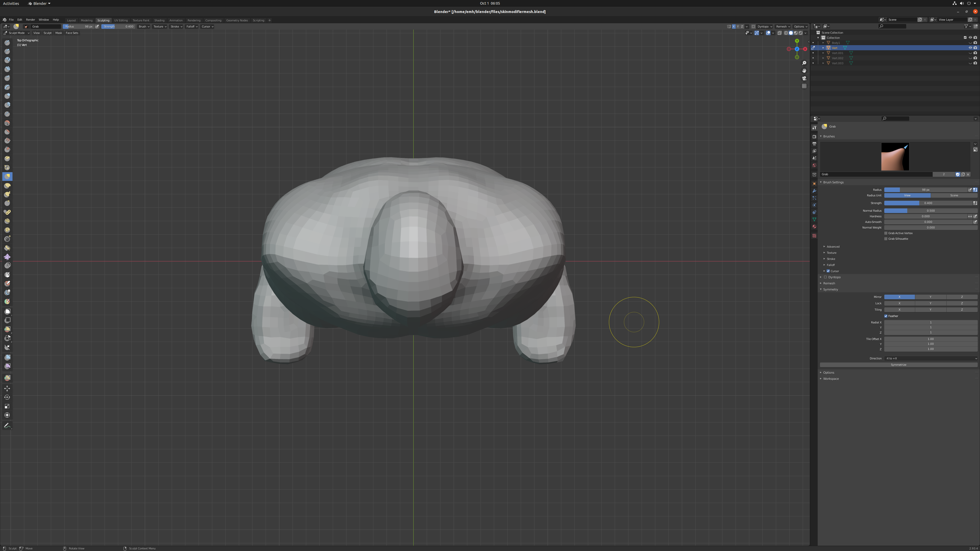Uncheck the Cursor checkbox in brush panel
Image resolution: width=980 pixels, height=551 pixels.
coord(828,271)
